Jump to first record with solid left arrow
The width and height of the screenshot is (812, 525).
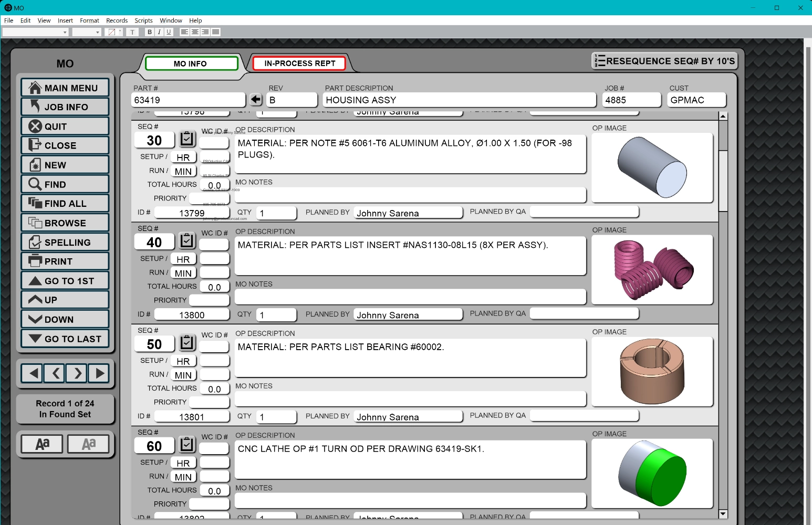pyautogui.click(x=33, y=373)
